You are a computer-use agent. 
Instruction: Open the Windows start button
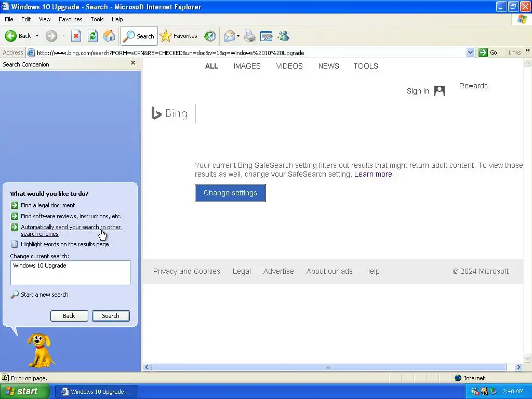24,392
